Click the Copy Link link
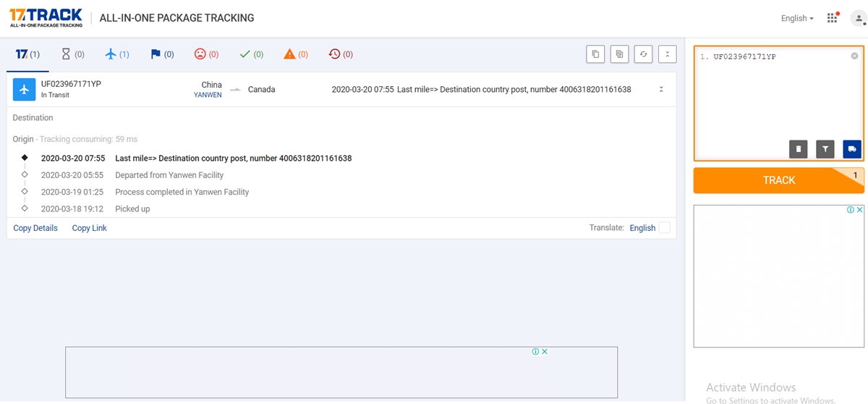The height and width of the screenshot is (404, 868). click(x=89, y=228)
